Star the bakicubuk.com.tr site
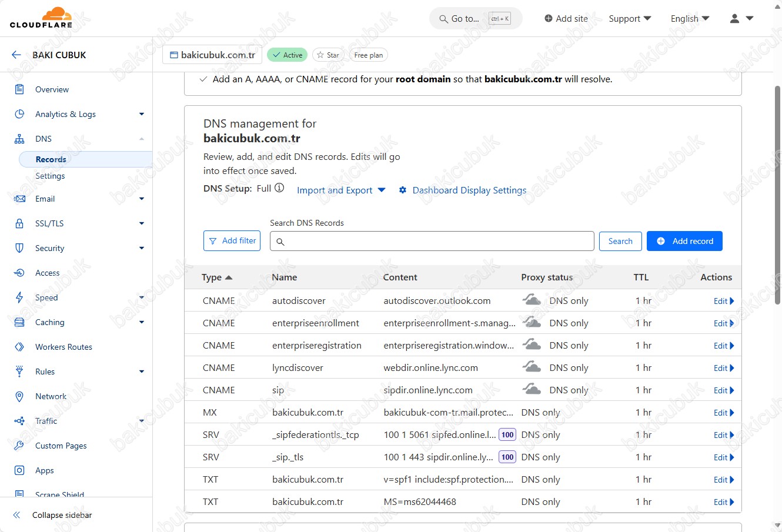782x532 pixels. click(327, 55)
